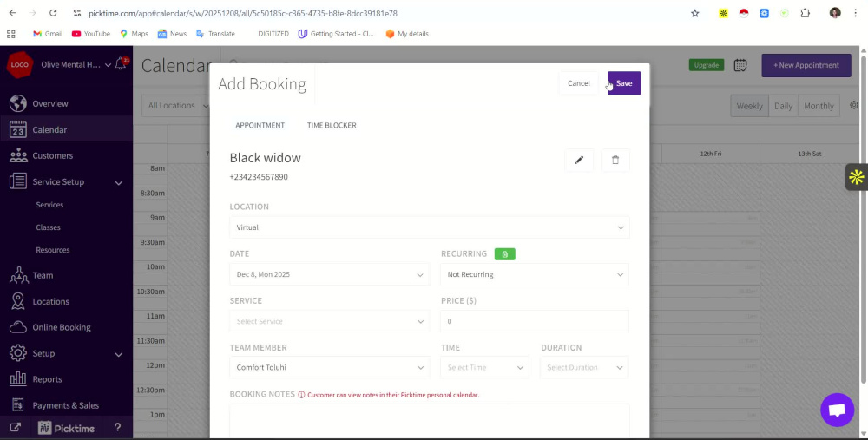Switch to Monthly calendar view

coord(819,106)
